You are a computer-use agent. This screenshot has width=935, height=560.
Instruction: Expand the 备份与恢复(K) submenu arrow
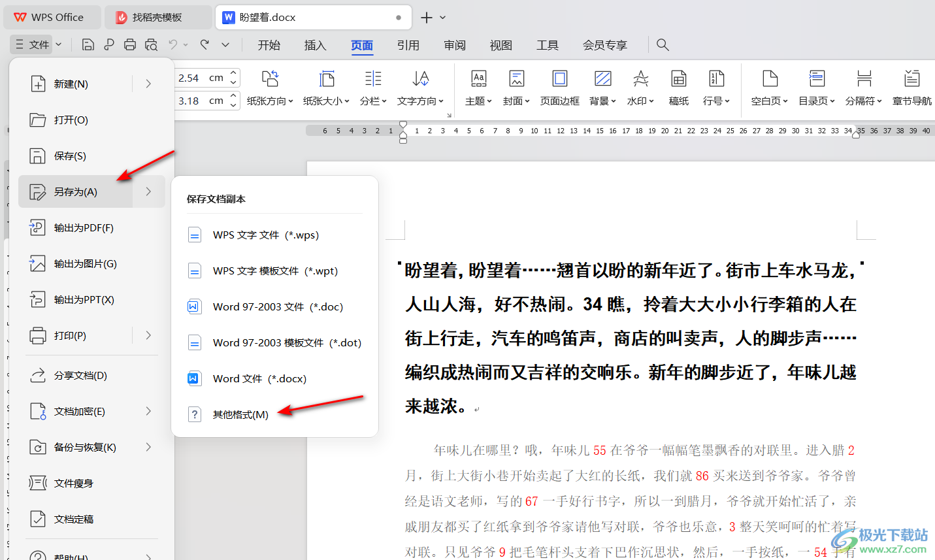pyautogui.click(x=149, y=447)
